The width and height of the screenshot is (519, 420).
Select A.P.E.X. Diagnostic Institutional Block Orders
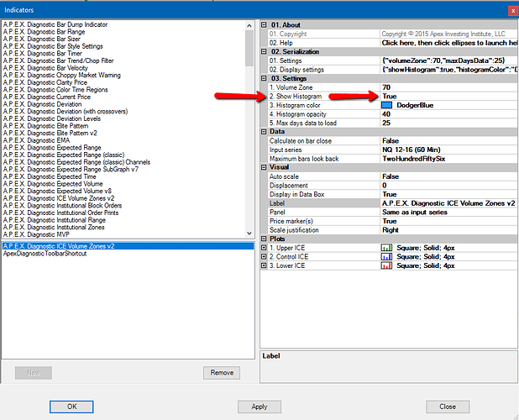pyautogui.click(x=62, y=206)
